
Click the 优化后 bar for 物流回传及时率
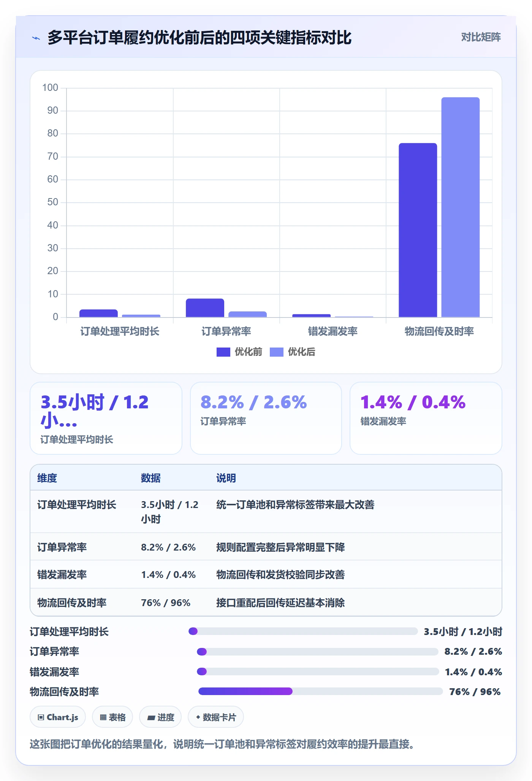pos(460,207)
